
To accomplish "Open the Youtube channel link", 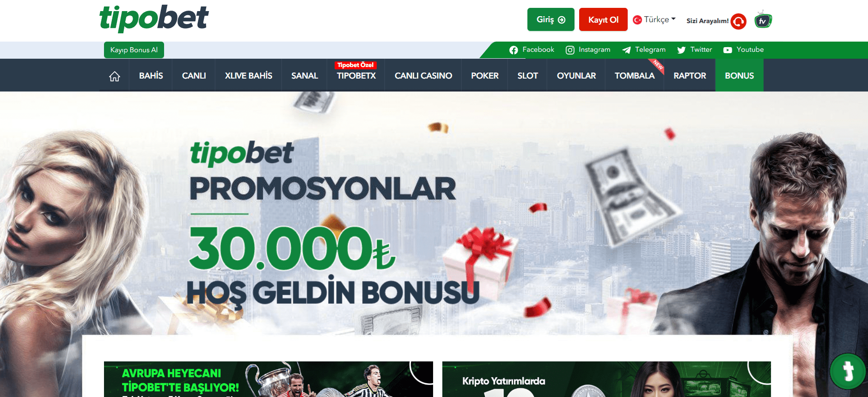I will tap(743, 50).
